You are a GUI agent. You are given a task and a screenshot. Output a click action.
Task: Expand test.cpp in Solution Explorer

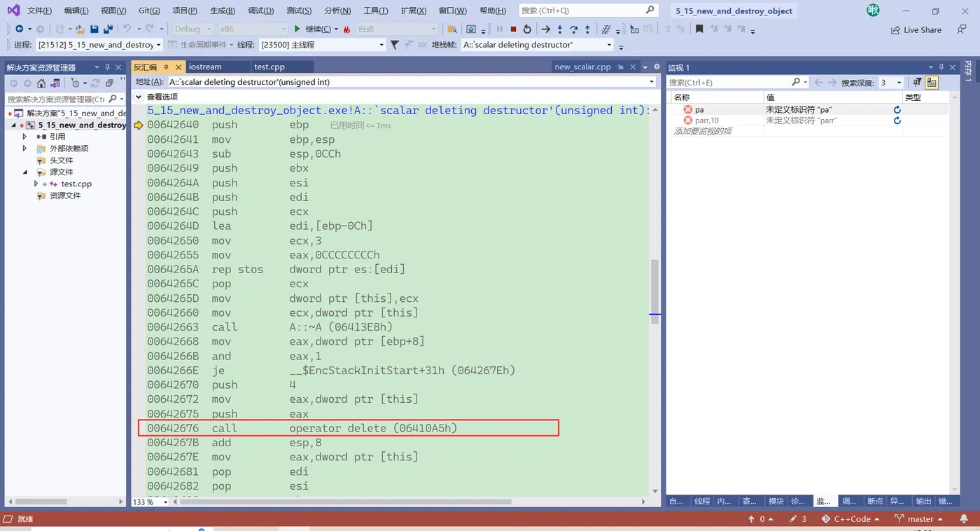click(x=35, y=184)
